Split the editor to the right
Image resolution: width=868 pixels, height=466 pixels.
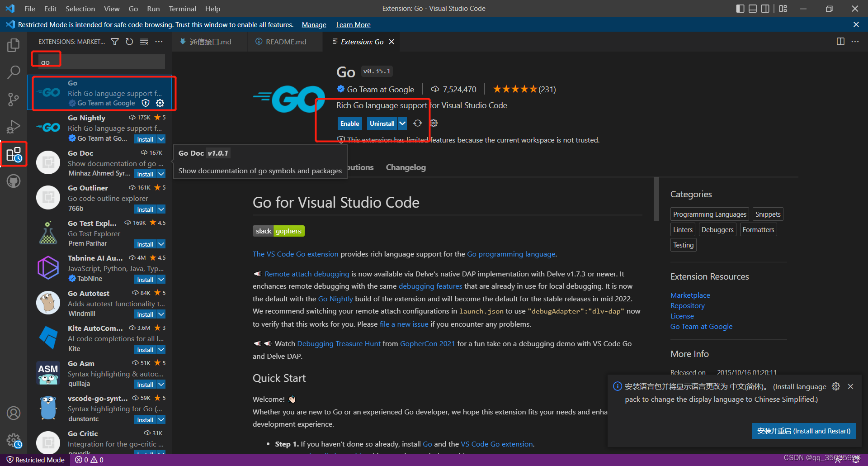(840, 42)
